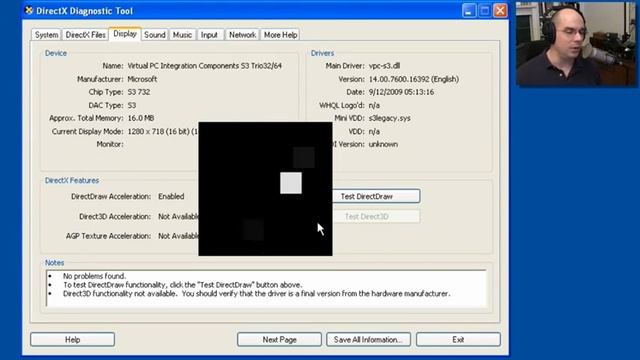This screenshot has height=360, width=640.
Task: Click inside the Notes text box
Action: click(267, 288)
